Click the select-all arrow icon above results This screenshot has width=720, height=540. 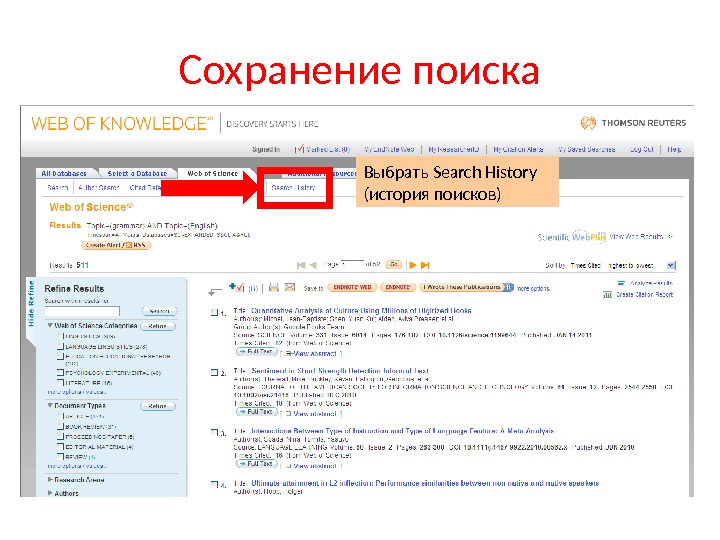pyautogui.click(x=215, y=291)
